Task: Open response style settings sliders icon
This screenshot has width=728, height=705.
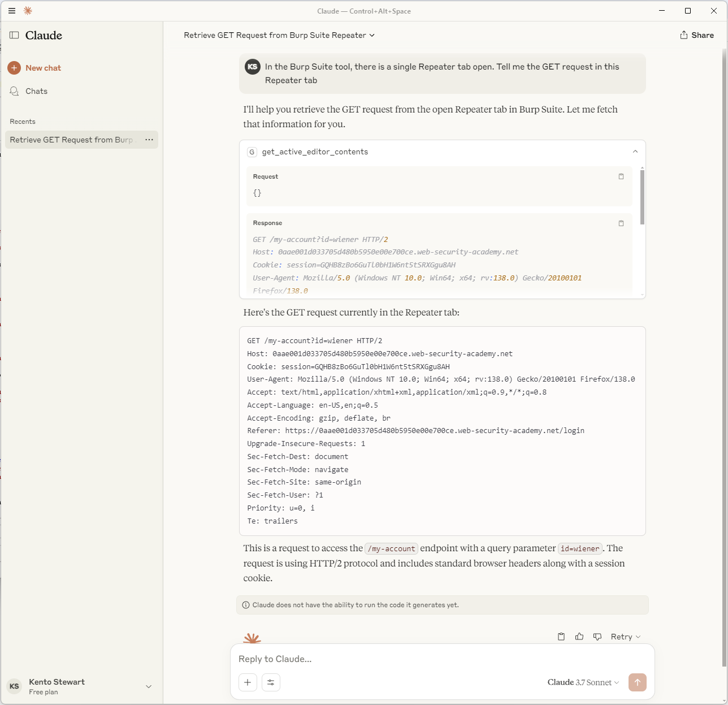Action: point(271,682)
